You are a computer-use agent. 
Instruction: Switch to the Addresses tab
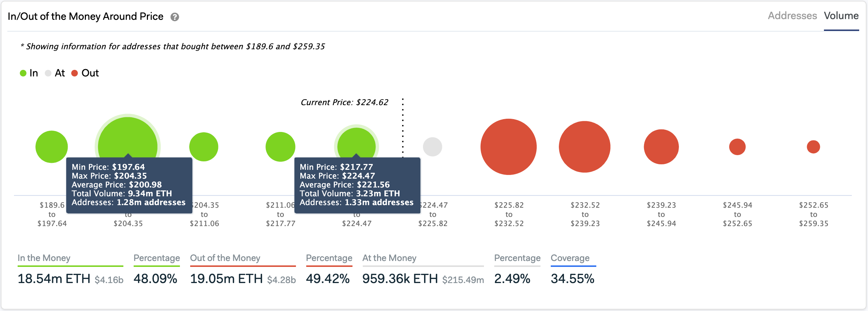pyautogui.click(x=792, y=16)
